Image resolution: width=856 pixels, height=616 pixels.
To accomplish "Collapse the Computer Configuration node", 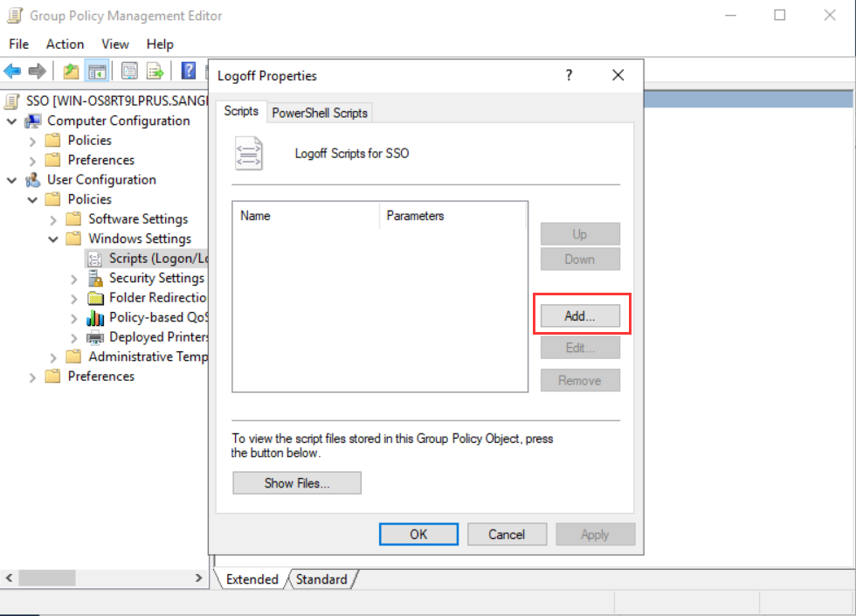I will pos(12,121).
